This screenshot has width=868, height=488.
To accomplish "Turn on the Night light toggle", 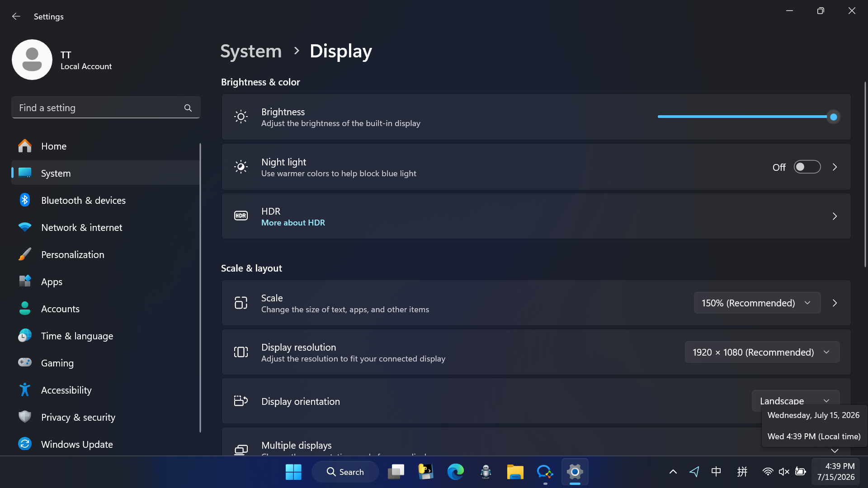I will pyautogui.click(x=807, y=167).
